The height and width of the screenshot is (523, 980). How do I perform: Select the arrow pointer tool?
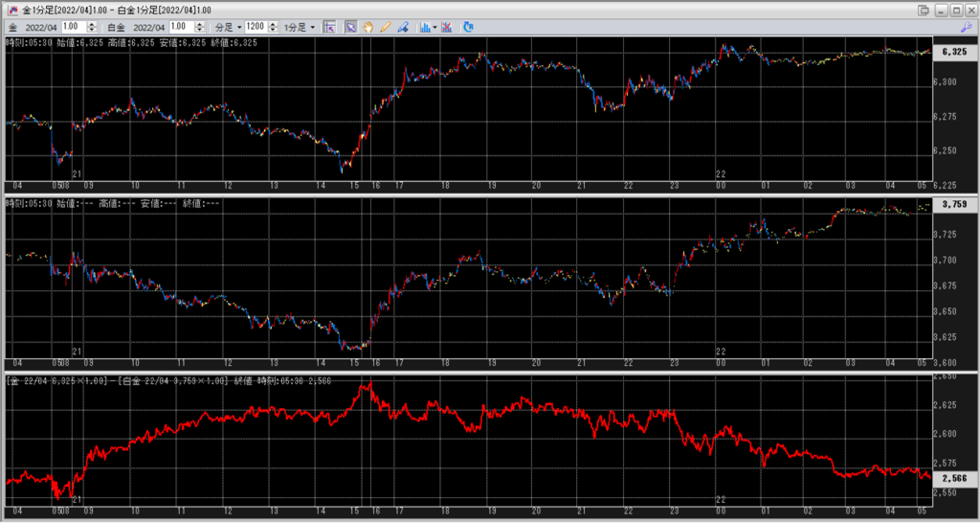click(x=350, y=28)
